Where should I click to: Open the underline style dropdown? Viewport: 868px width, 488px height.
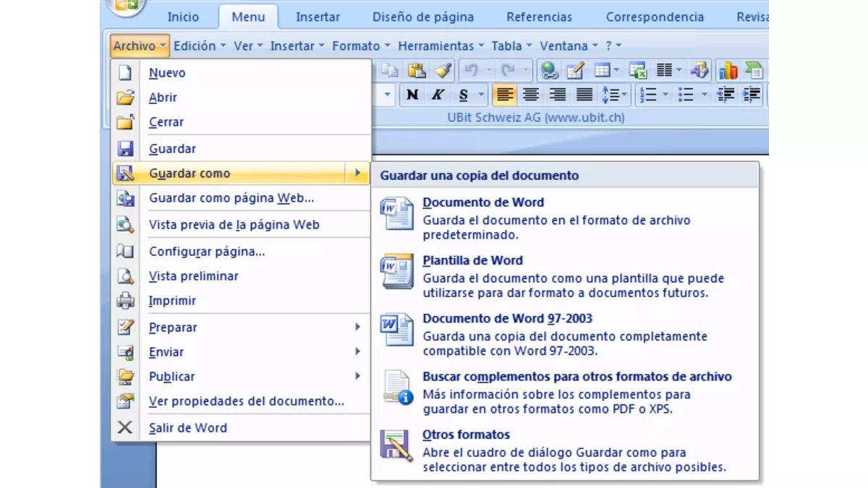tap(480, 95)
